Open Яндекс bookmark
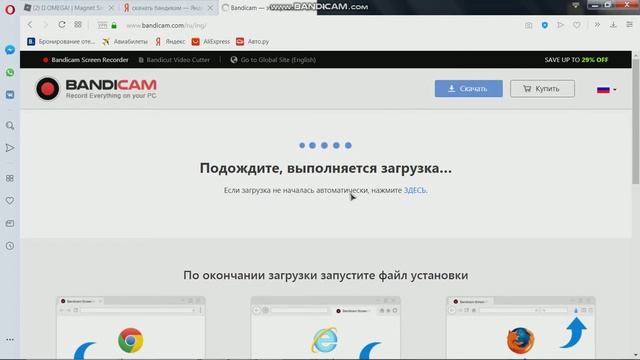Image resolution: width=640 pixels, height=360 pixels. (x=170, y=42)
